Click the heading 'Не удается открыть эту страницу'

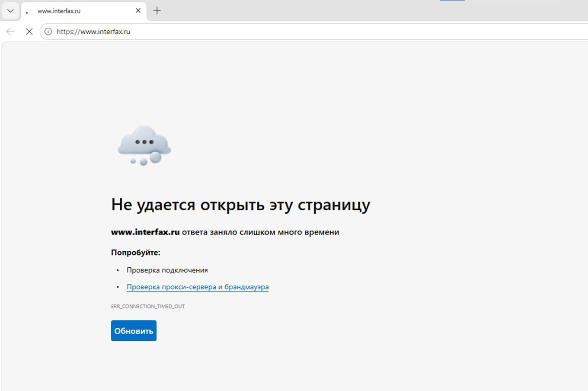(x=240, y=205)
